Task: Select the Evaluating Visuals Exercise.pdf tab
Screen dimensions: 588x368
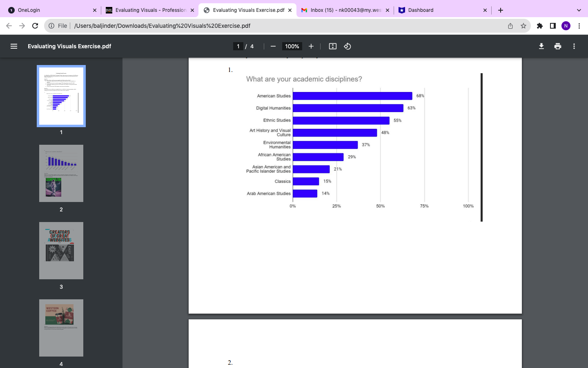Action: point(247,10)
